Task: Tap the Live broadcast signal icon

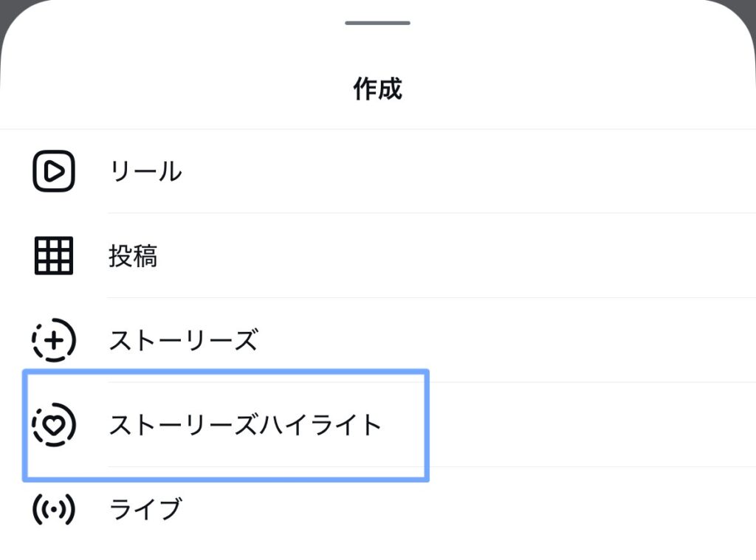Action: pyautogui.click(x=54, y=509)
